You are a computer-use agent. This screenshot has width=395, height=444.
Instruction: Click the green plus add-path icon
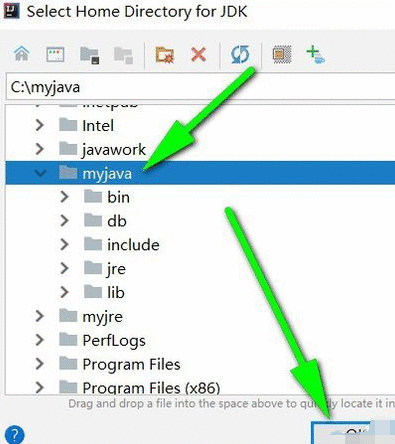click(x=315, y=54)
